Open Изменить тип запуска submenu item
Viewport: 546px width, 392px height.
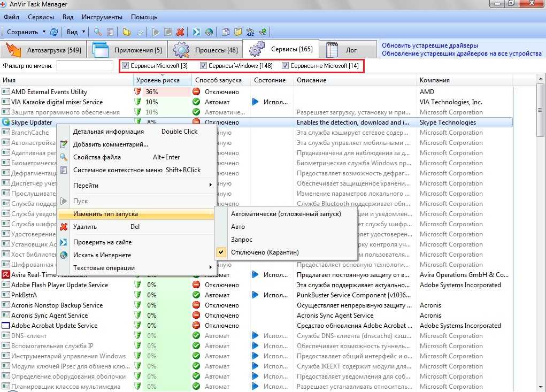click(136, 214)
